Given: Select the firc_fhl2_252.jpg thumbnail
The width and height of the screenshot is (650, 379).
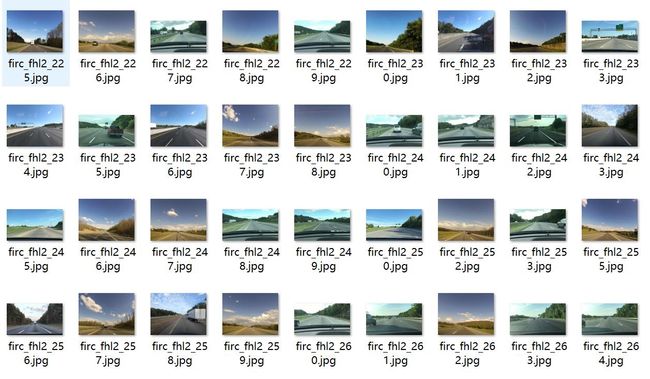Looking at the screenshot, I should pyautogui.click(x=466, y=220).
